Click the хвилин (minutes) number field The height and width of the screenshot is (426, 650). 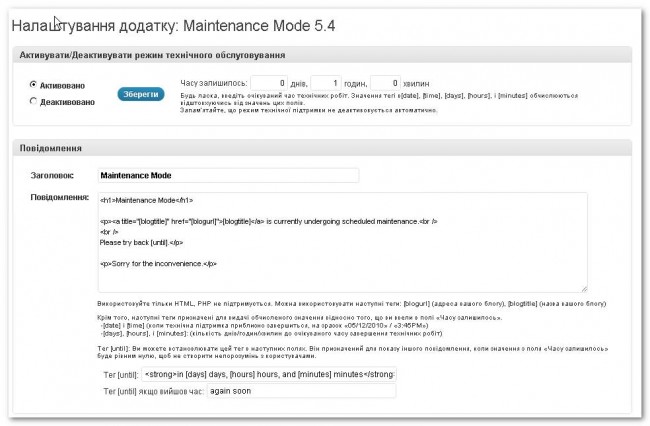(386, 83)
